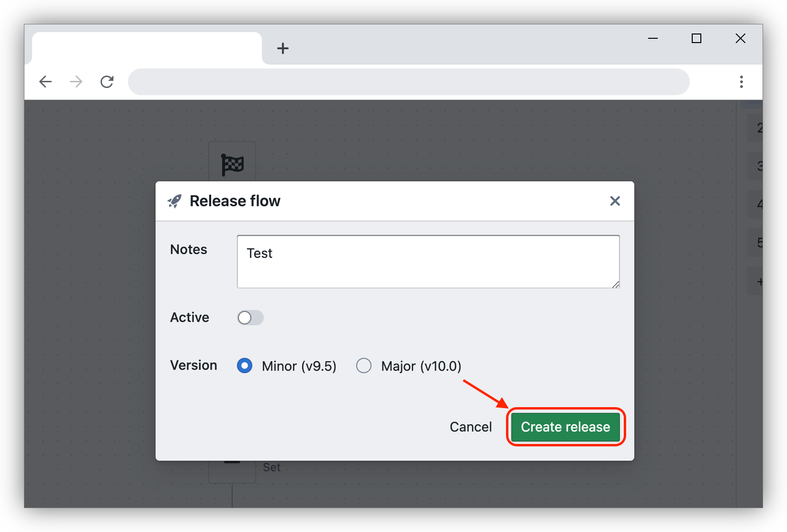Click the Create release button
The image size is (787, 532).
pyautogui.click(x=565, y=427)
